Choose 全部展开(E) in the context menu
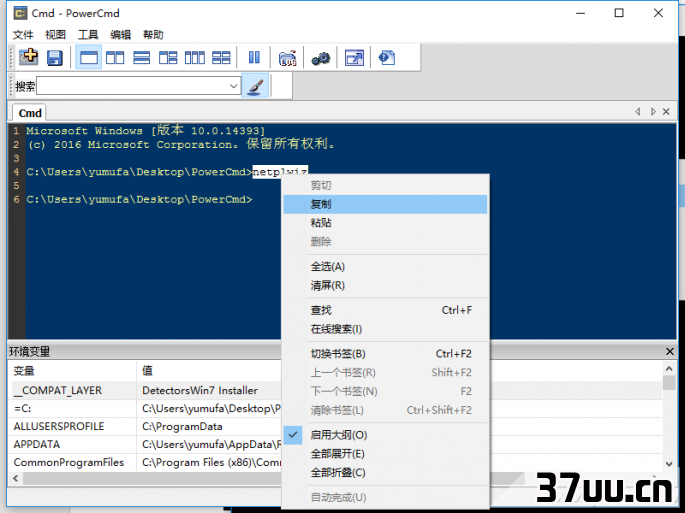 385,454
